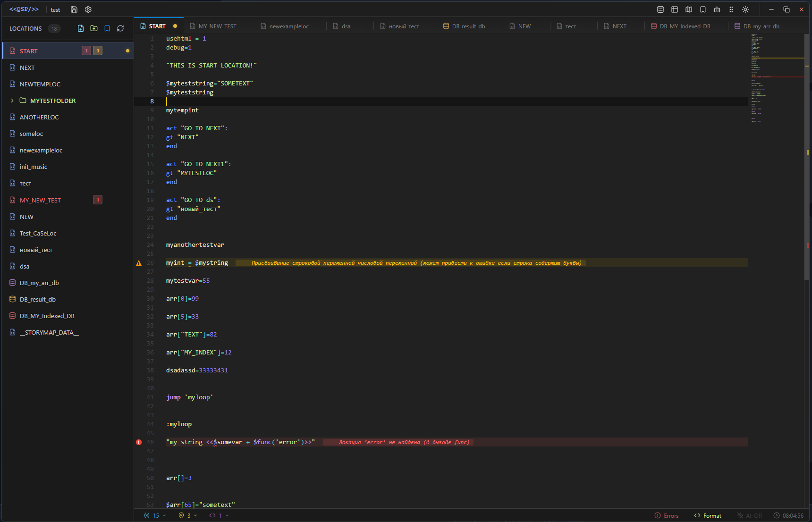This screenshot has width=812, height=522.
Task: Click the vertical editor scrollbar
Action: (x=807, y=156)
